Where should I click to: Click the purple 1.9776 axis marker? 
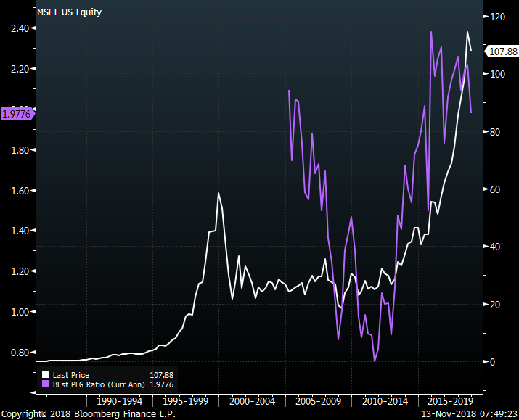click(x=17, y=114)
